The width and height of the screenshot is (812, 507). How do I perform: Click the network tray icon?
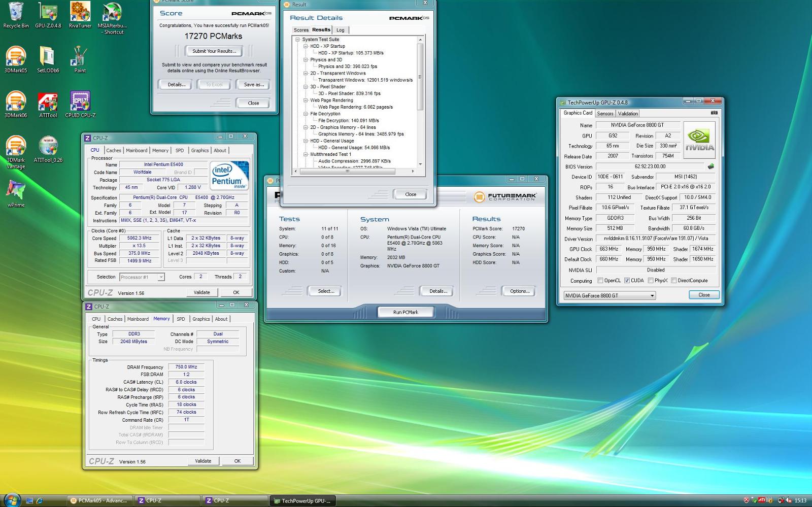(x=781, y=500)
